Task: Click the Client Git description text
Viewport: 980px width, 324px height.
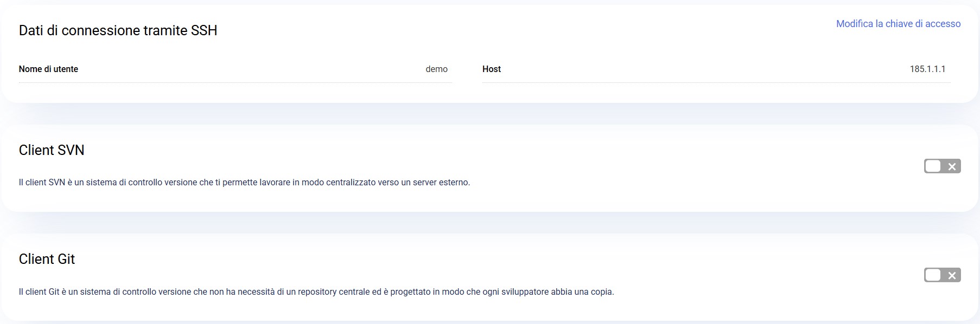Action: tap(316, 292)
